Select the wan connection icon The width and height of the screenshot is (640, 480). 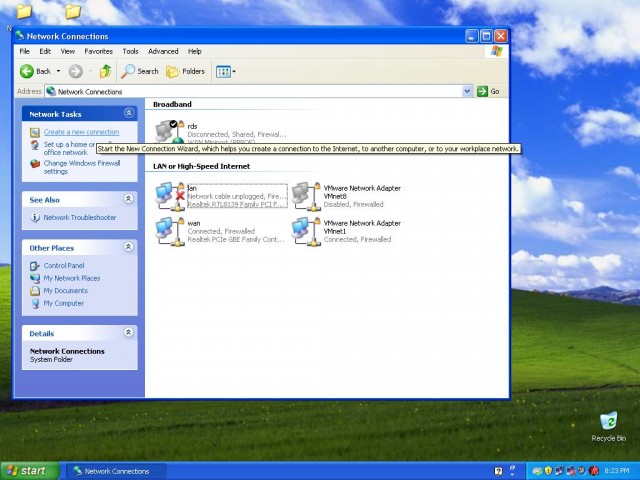(170, 231)
